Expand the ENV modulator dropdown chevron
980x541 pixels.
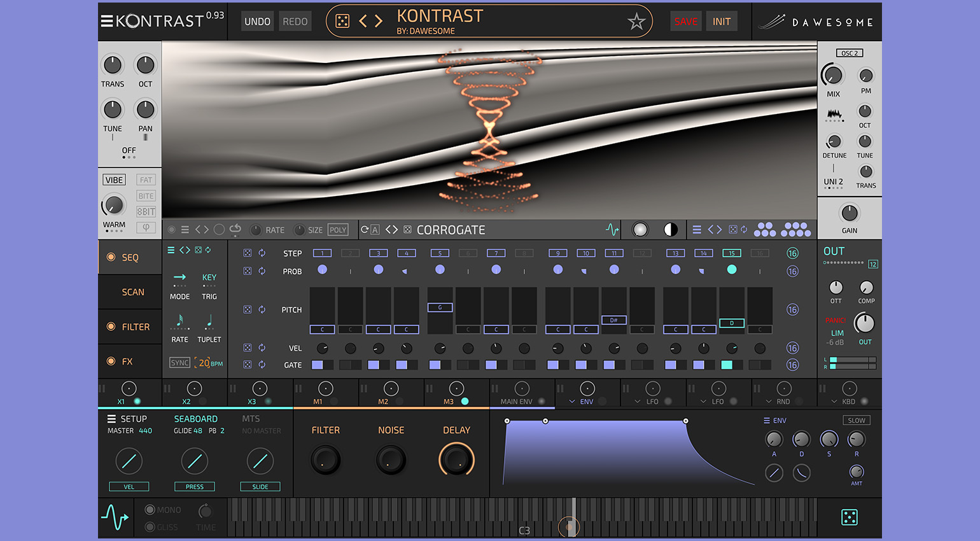572,402
